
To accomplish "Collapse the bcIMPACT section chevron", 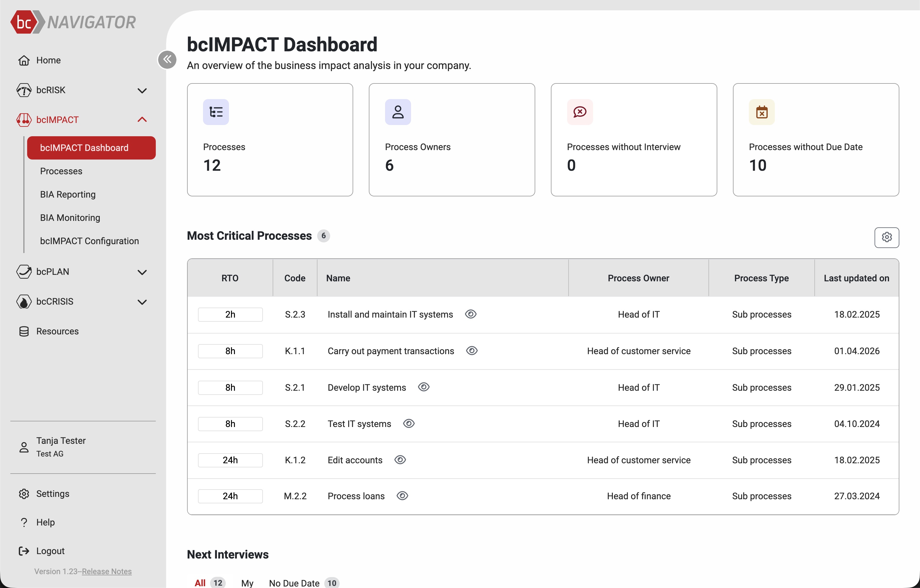I will point(142,119).
